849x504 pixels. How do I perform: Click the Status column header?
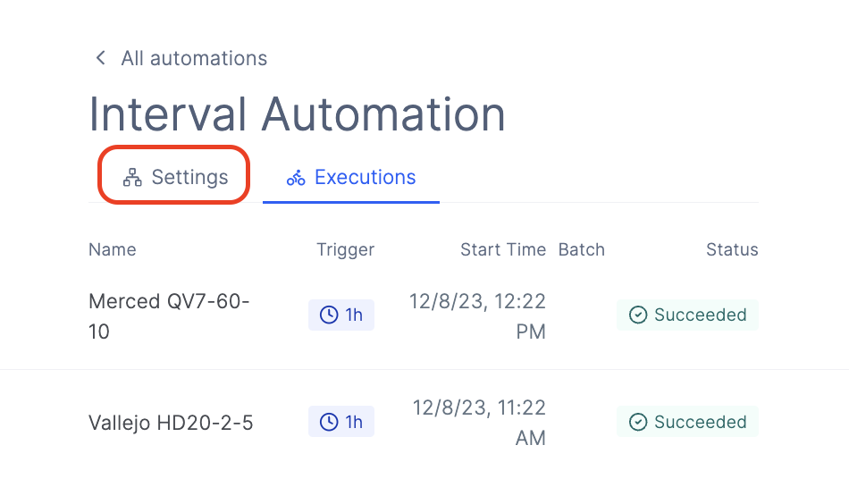(732, 249)
